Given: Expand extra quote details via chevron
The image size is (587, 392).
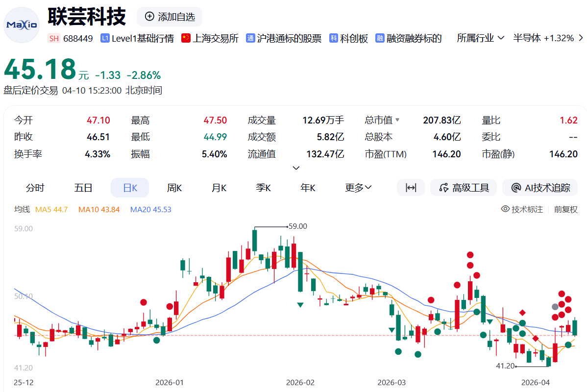Looking at the screenshot, I should [296, 168].
